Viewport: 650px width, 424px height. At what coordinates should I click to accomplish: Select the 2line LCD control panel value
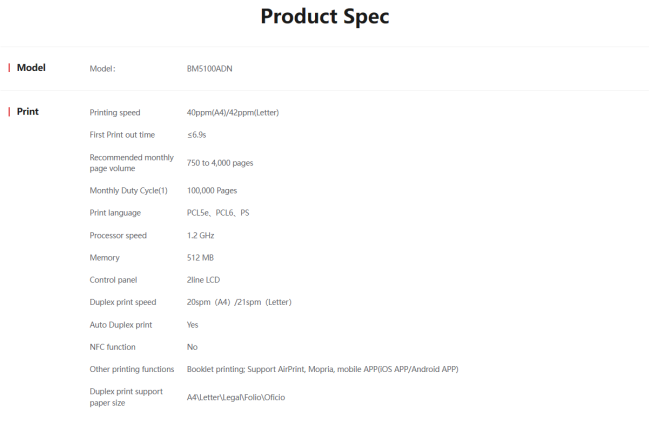point(203,280)
